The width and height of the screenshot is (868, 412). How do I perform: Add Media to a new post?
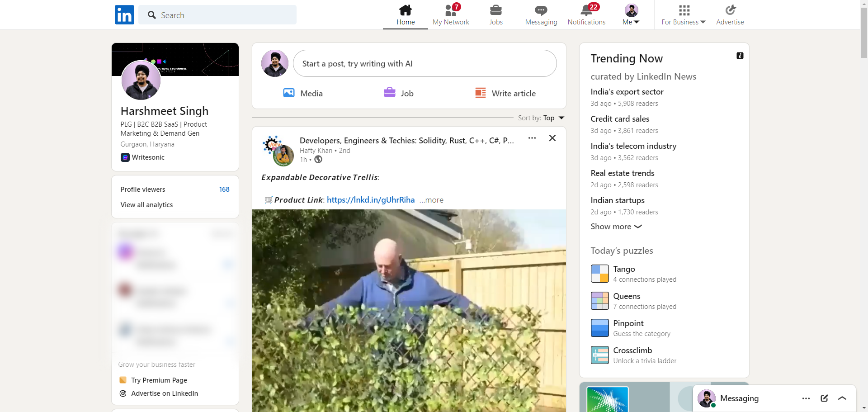point(303,93)
